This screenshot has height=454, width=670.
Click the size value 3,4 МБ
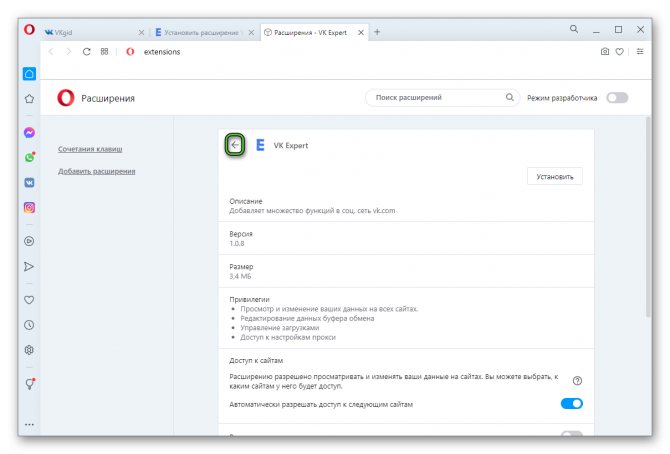[x=240, y=276]
